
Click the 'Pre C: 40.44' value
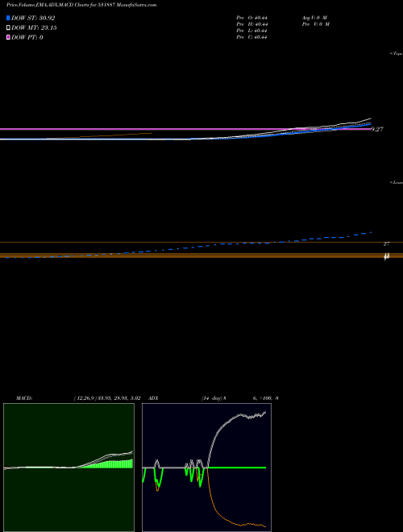pos(251,37)
